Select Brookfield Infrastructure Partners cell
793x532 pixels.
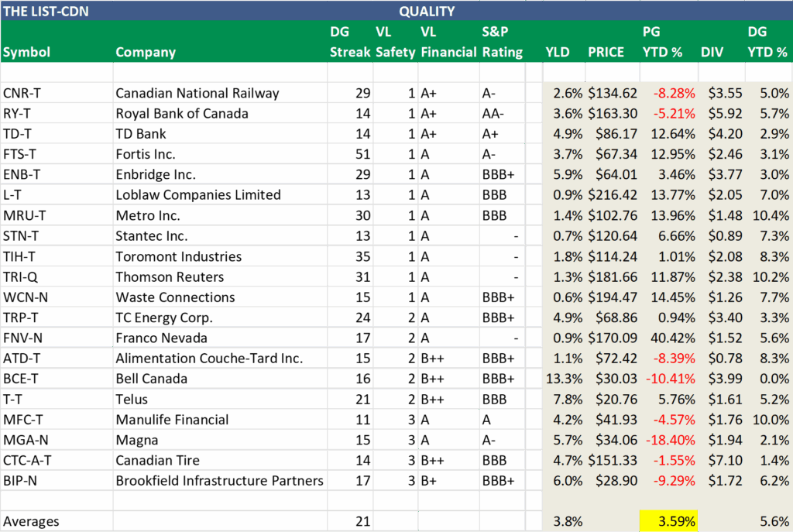pos(221,480)
